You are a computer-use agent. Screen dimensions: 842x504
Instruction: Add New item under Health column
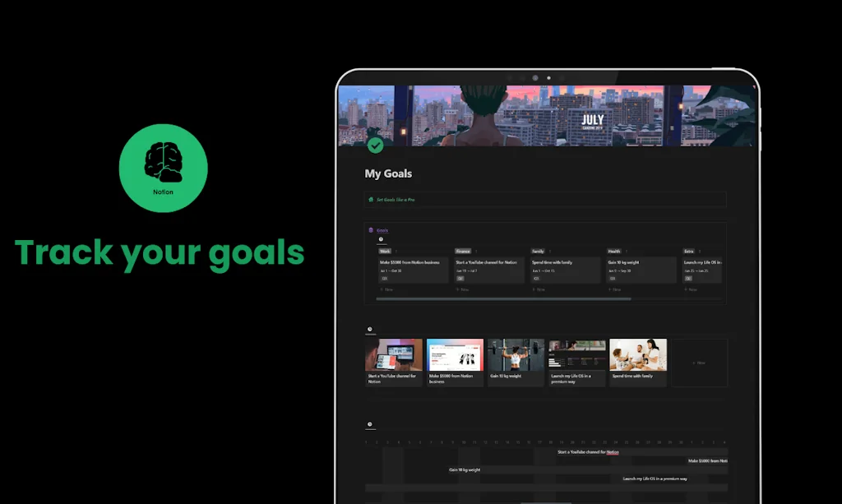click(614, 290)
